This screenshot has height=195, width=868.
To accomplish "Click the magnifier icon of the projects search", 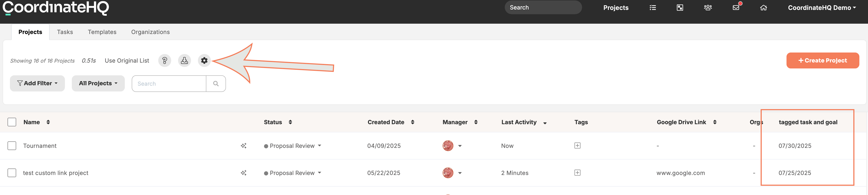I will pos(216,83).
